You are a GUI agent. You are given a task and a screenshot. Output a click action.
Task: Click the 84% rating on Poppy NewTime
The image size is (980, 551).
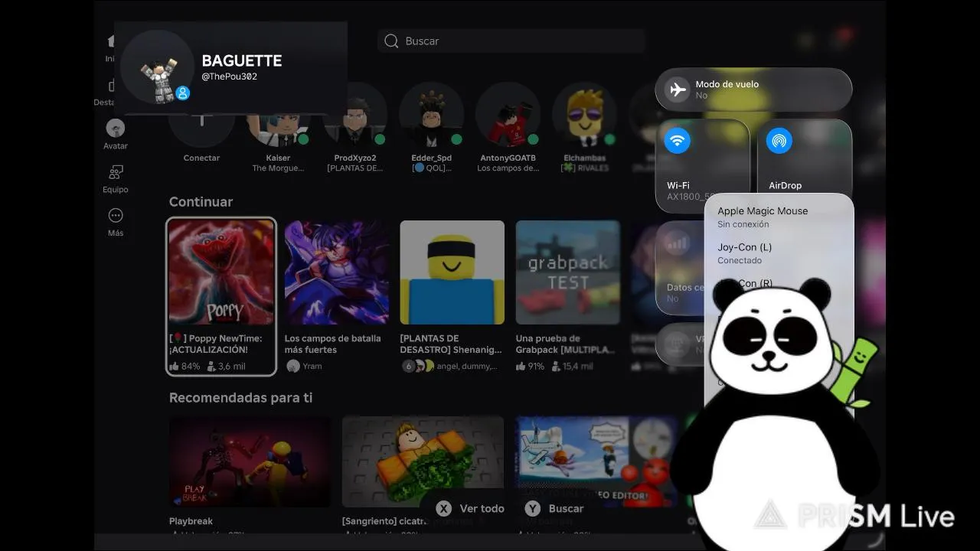point(185,367)
